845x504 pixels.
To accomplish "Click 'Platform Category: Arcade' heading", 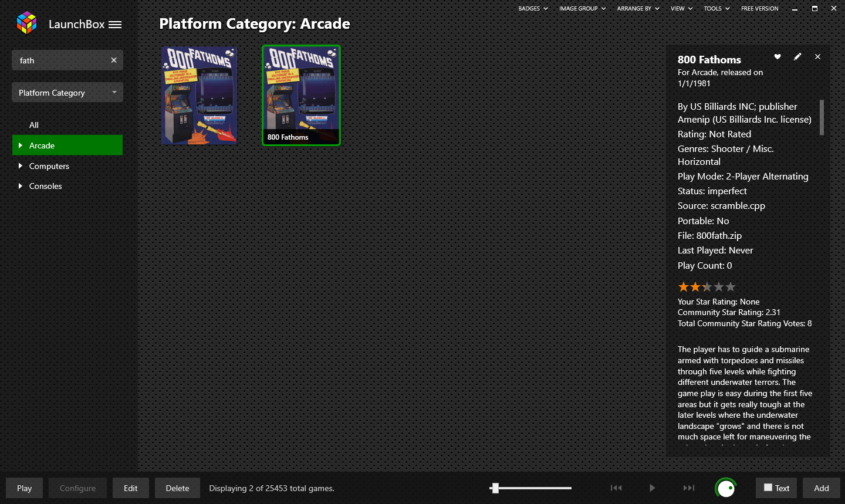I will tap(255, 23).
